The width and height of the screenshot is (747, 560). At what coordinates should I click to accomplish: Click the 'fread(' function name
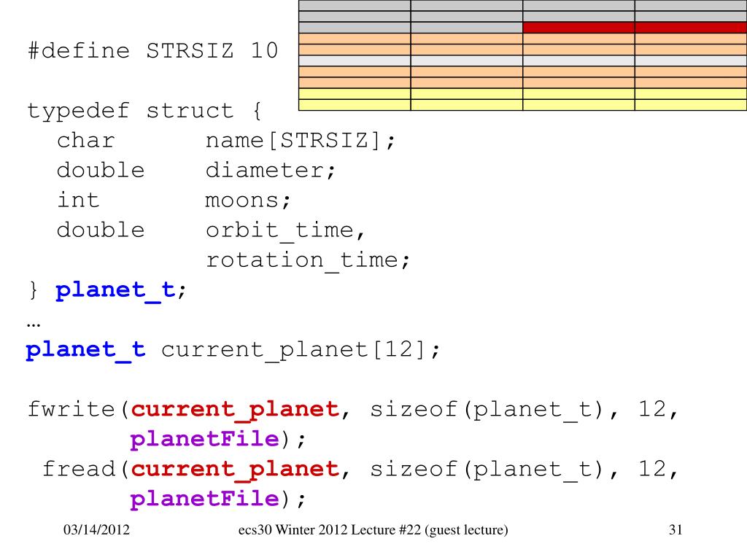pyautogui.click(x=86, y=469)
